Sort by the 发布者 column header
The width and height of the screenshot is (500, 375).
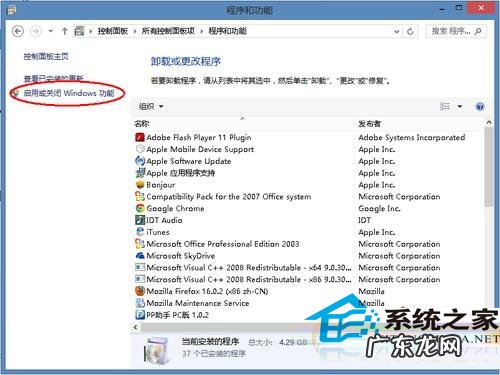[x=369, y=124]
